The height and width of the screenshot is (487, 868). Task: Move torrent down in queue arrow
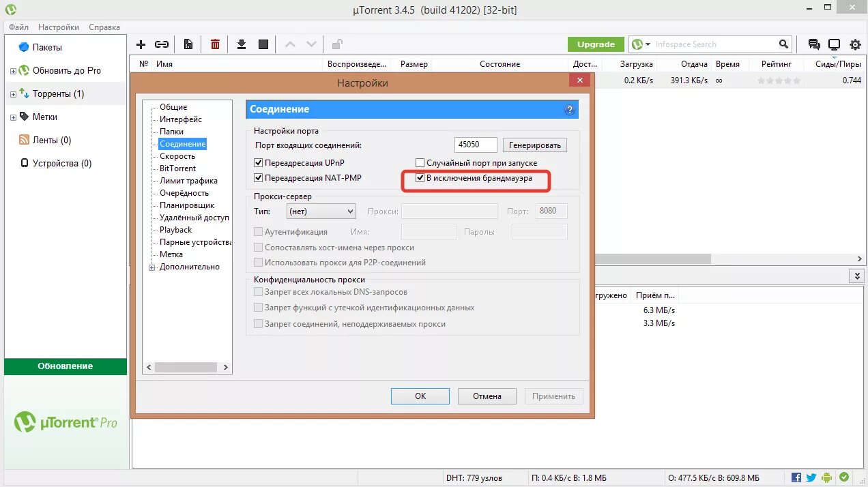pyautogui.click(x=311, y=44)
